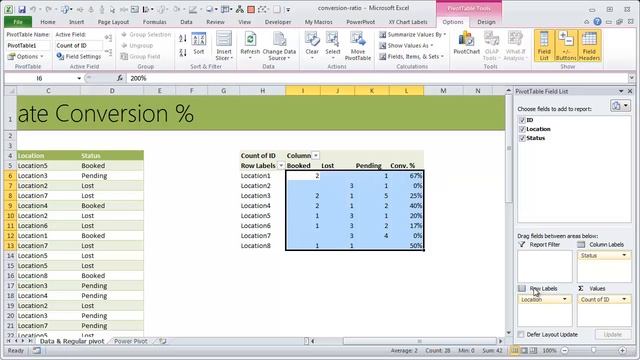Open Field Settings

point(79,56)
